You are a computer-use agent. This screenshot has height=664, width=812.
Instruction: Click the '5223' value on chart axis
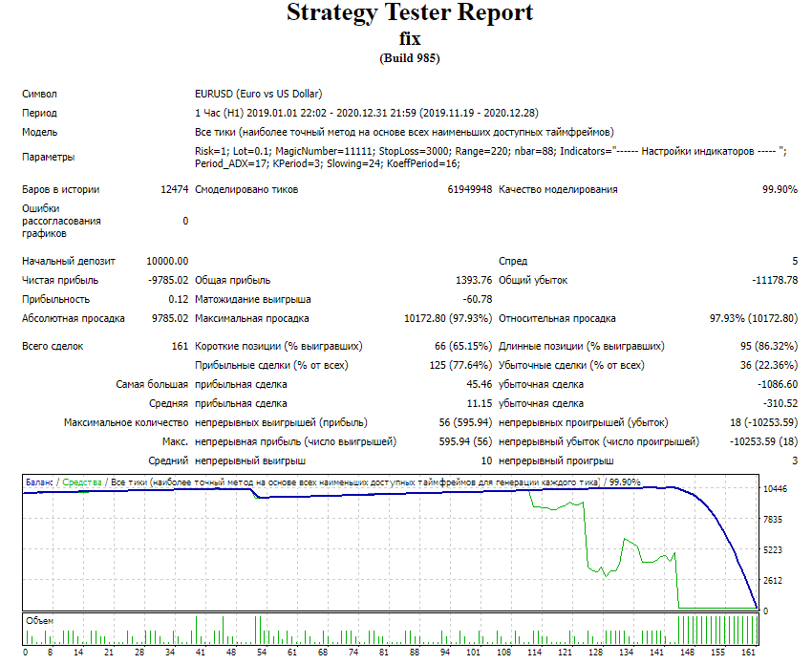(773, 550)
